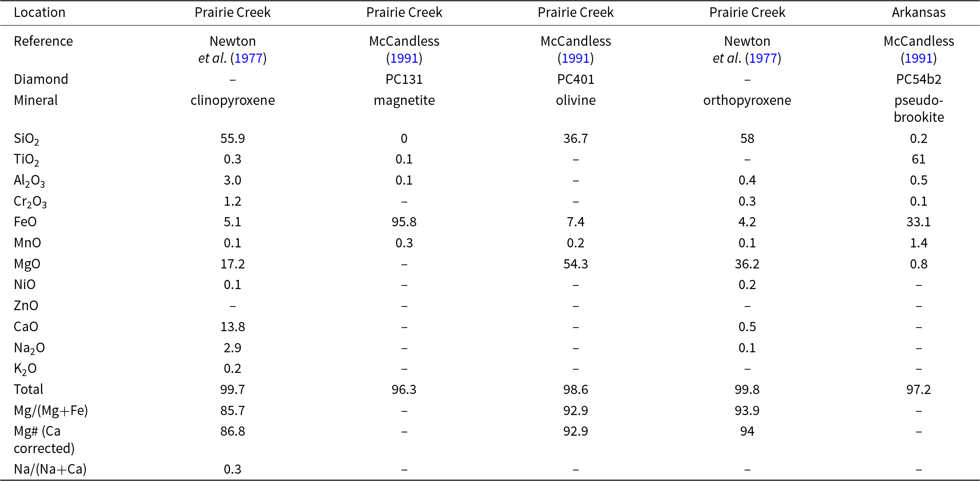Follow the 1991 reference link above PC401

(575, 59)
